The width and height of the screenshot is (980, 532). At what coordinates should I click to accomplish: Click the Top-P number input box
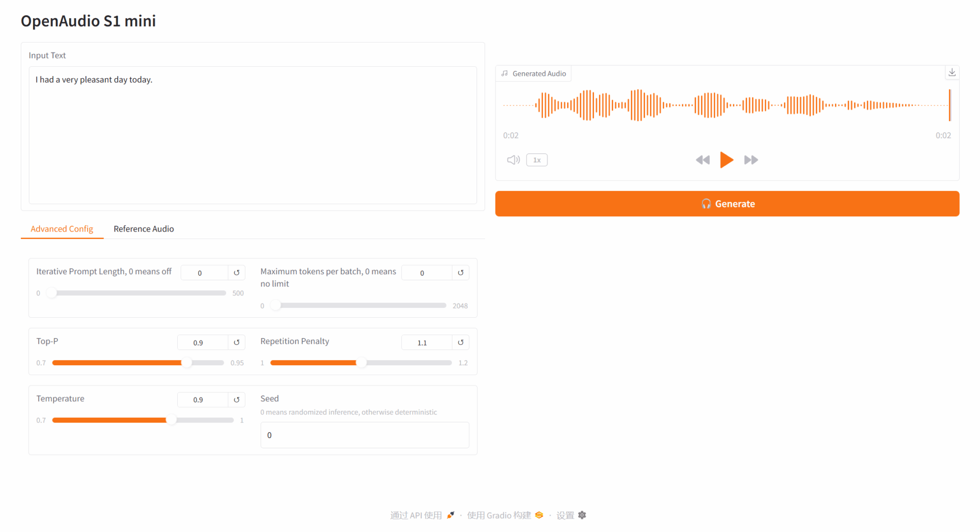point(202,342)
